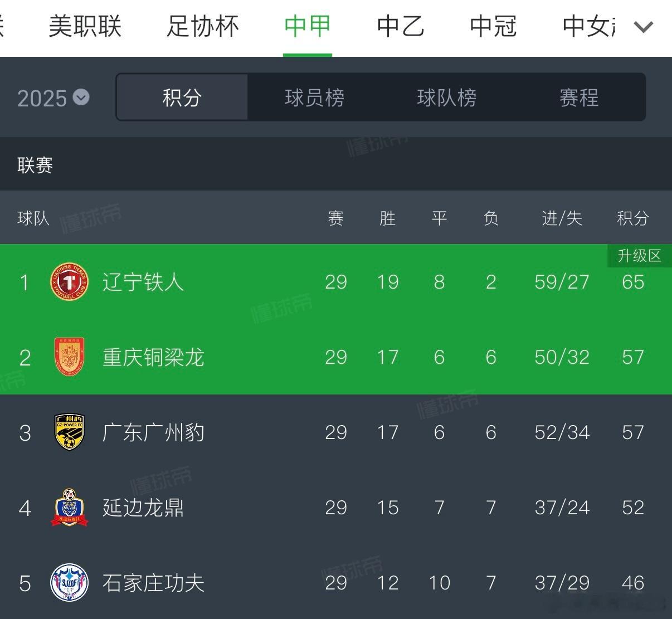Open the 中冠 league tab
The image size is (672, 619).
(x=493, y=26)
